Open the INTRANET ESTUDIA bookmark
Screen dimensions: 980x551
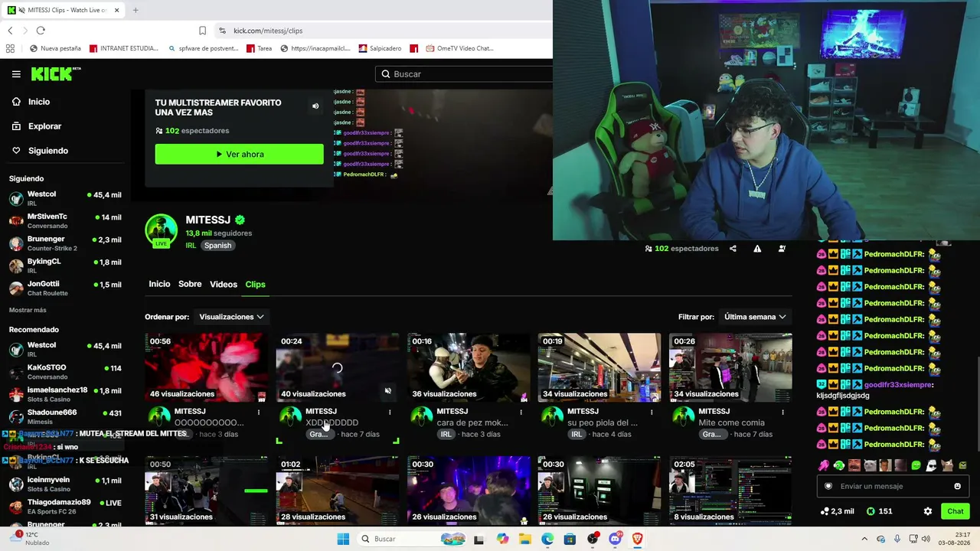click(124, 48)
